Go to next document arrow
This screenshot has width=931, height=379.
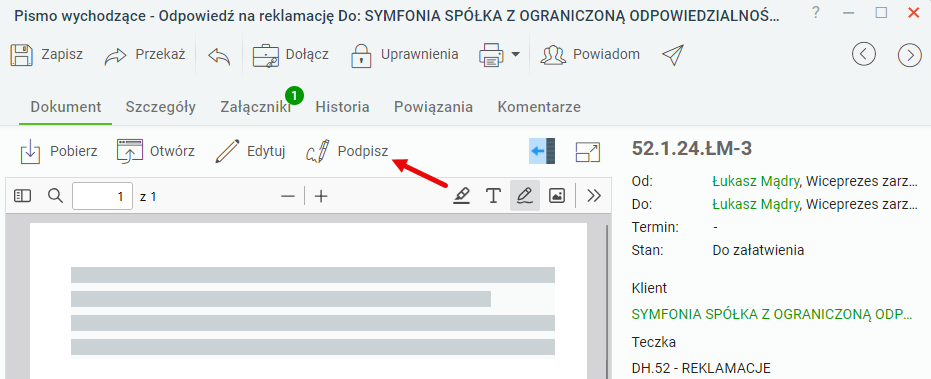[x=910, y=55]
